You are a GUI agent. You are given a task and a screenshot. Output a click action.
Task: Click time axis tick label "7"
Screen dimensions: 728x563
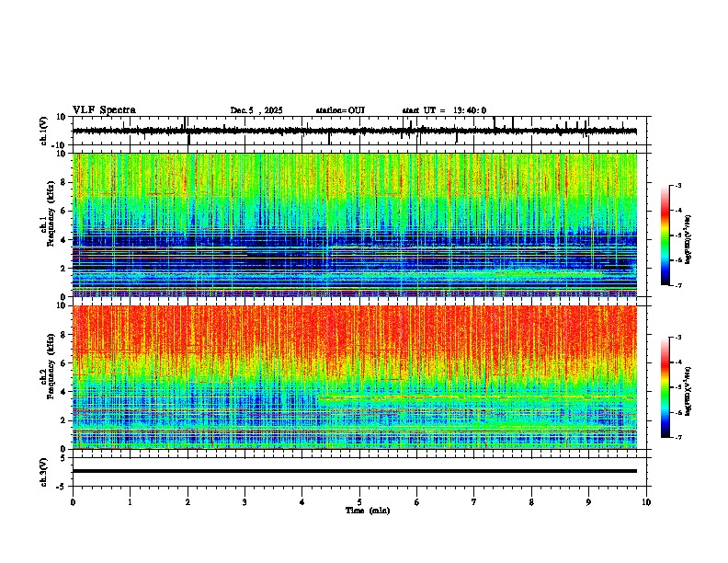point(474,502)
